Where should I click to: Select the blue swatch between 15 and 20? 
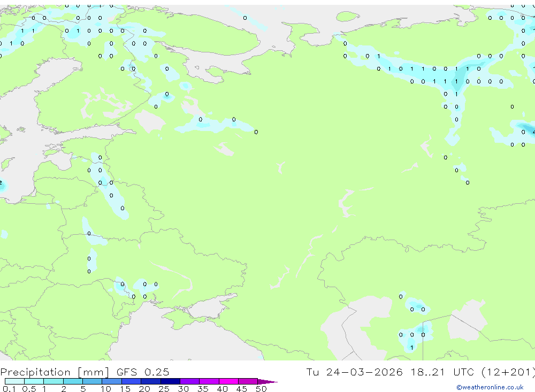pyautogui.click(x=132, y=381)
